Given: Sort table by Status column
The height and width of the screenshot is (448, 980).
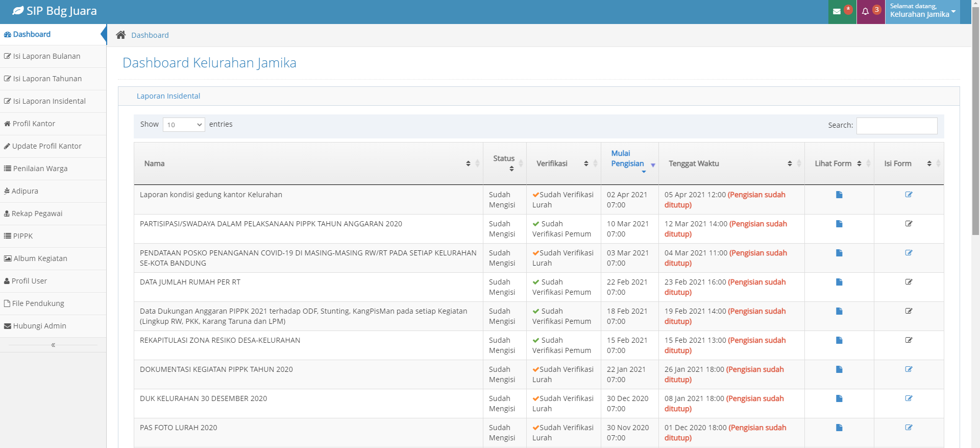Looking at the screenshot, I should [x=505, y=163].
